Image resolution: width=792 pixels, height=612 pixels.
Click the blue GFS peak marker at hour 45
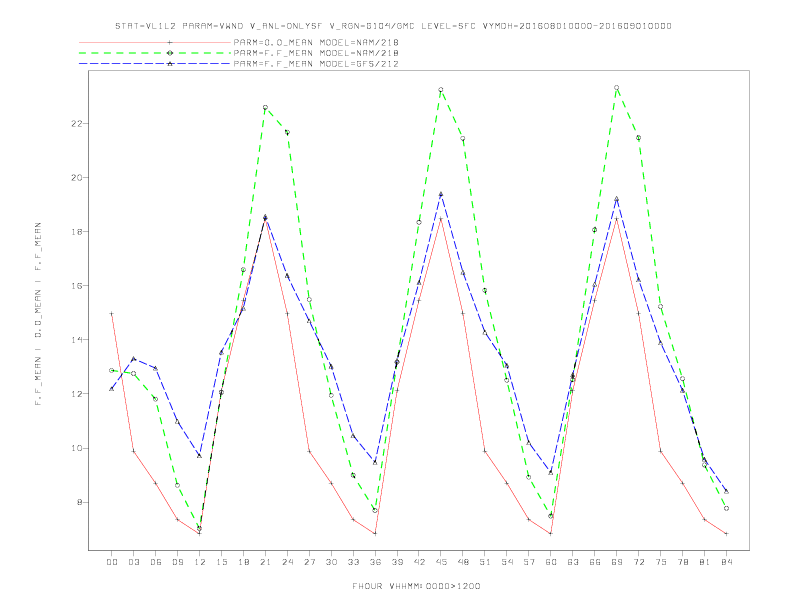(x=441, y=194)
